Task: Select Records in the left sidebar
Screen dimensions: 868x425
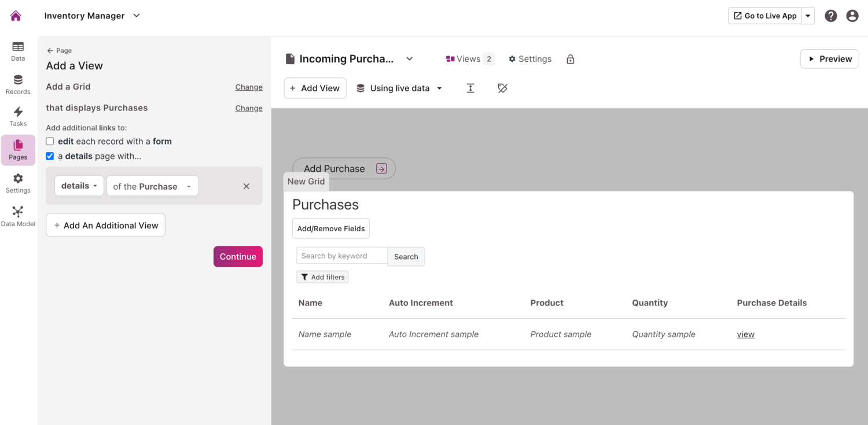Action: 17,83
